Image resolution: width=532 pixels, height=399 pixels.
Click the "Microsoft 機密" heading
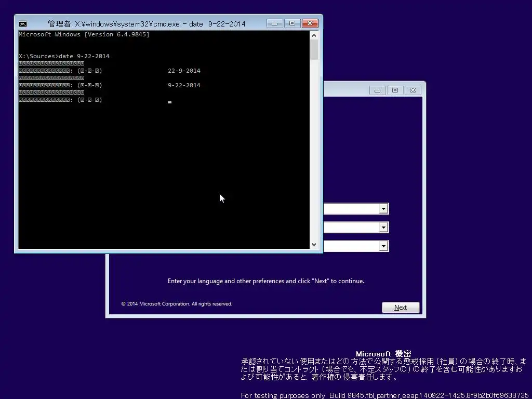coord(383,354)
